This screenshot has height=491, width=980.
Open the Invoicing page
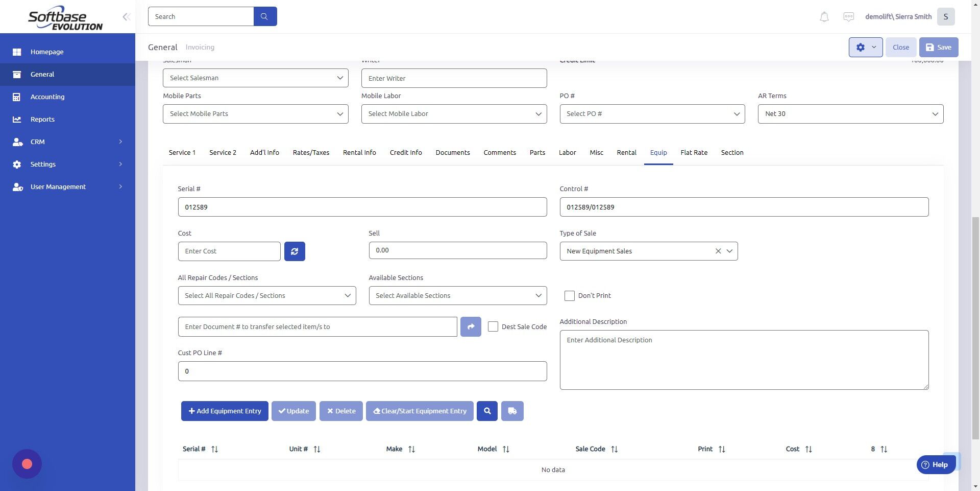coord(200,47)
